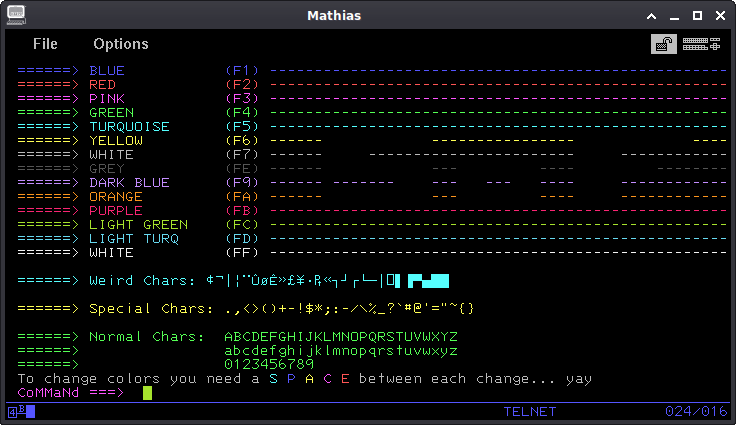Click the (F1) key label
The height and width of the screenshot is (425, 736).
tap(242, 70)
